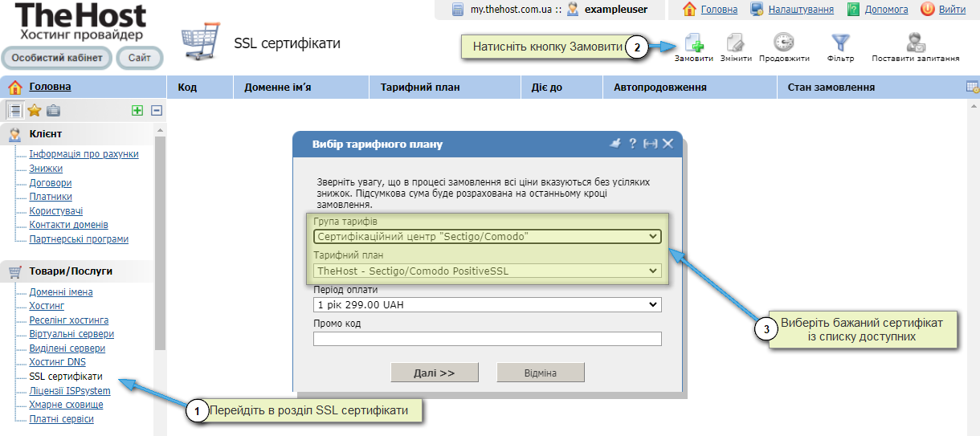Click the Змінити edit icon
This screenshot has height=436, width=980.
pyautogui.click(x=736, y=43)
